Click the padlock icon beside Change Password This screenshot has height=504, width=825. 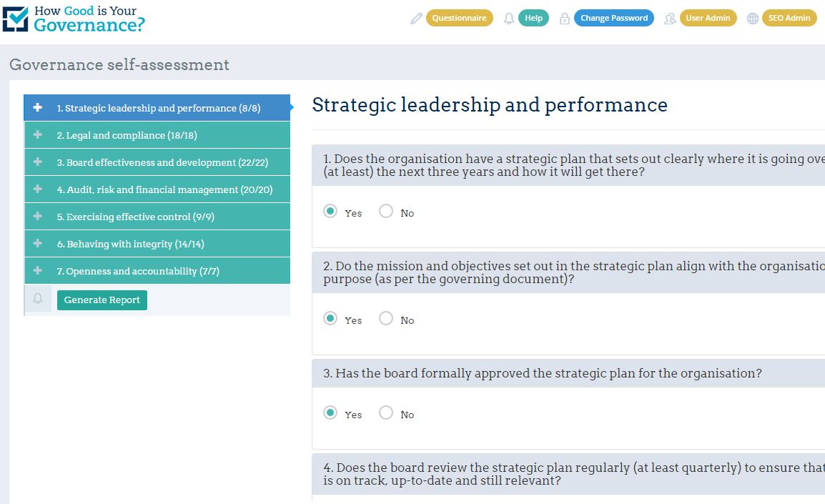pyautogui.click(x=565, y=19)
